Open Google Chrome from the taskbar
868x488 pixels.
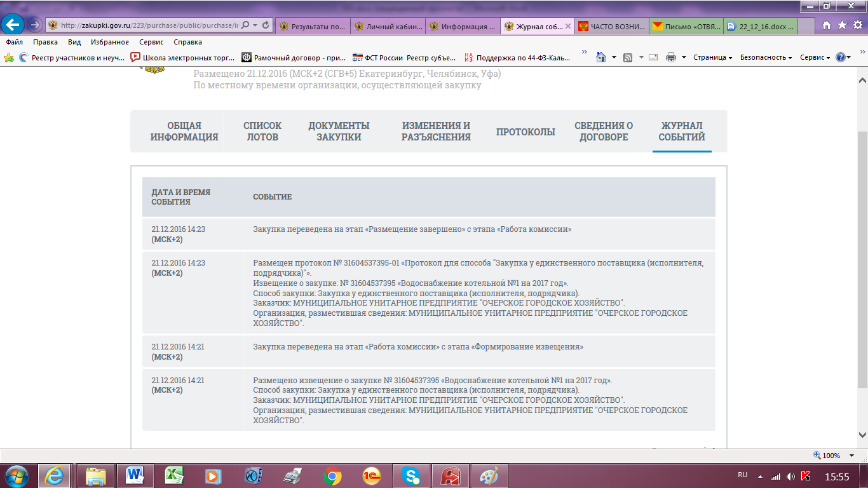click(x=332, y=475)
